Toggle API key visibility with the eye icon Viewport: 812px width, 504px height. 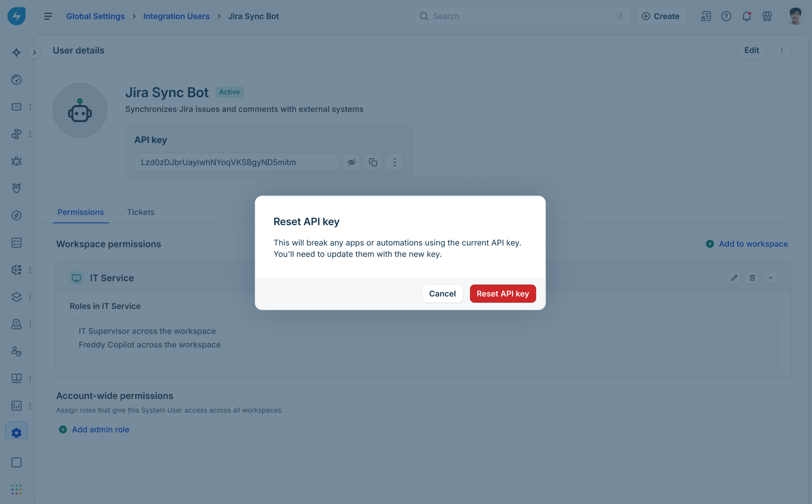[352, 162]
